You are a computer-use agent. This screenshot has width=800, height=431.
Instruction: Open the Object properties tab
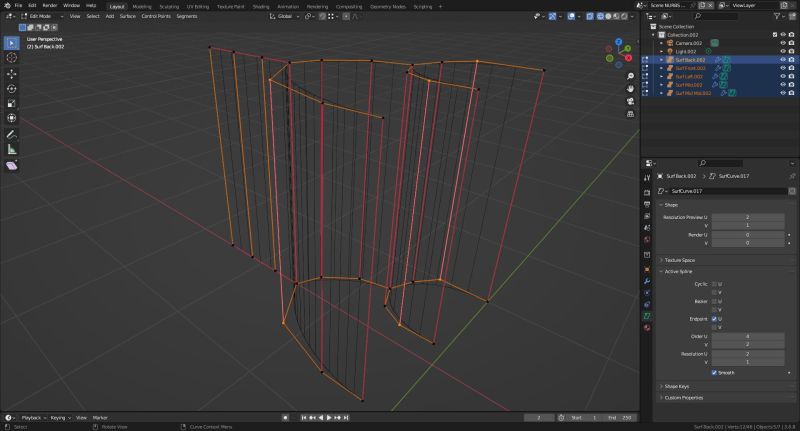(x=647, y=269)
